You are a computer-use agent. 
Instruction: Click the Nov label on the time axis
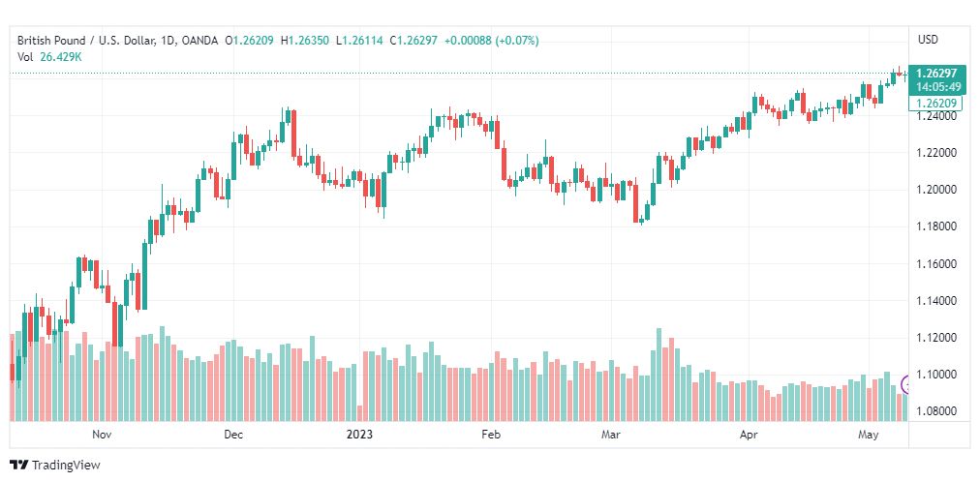click(101, 434)
